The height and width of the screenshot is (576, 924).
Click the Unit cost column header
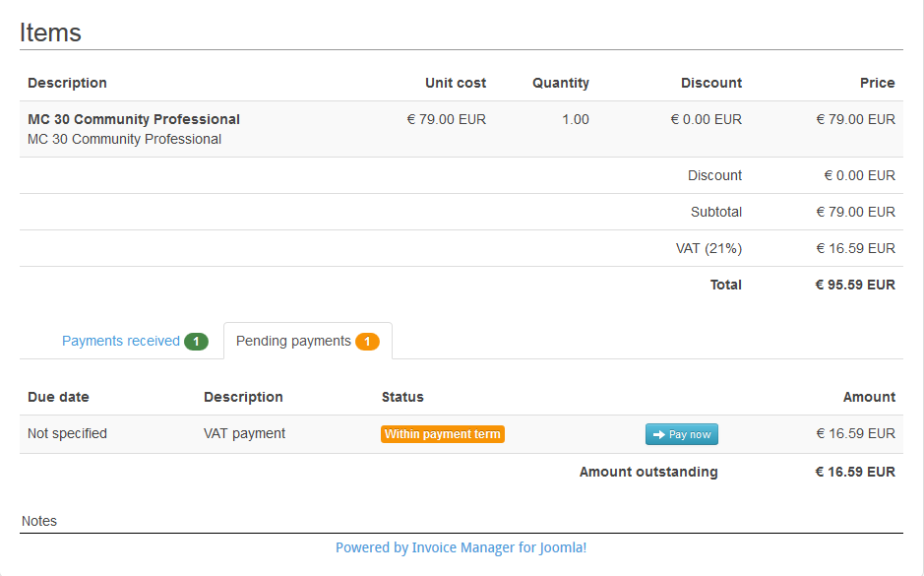coord(456,83)
